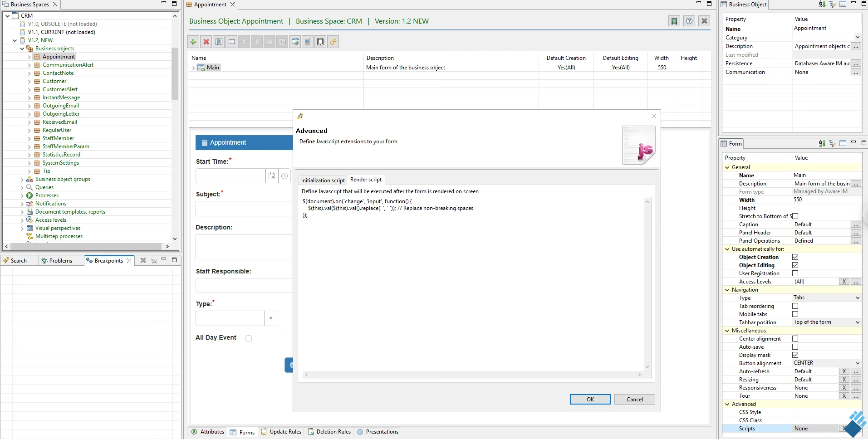Click the form layout icon after delete
Image resolution: width=868 pixels, height=439 pixels.
coord(219,42)
